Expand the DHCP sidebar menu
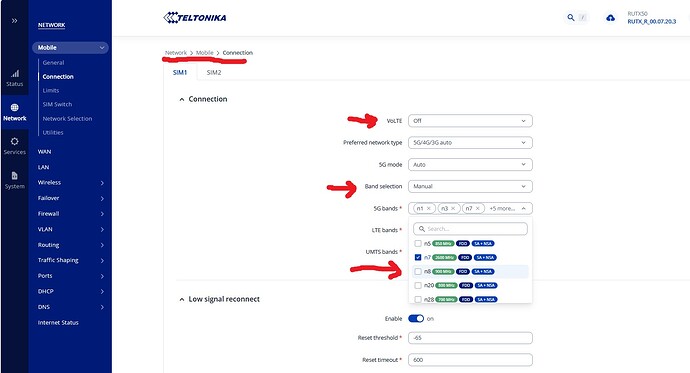Viewport: 690px width, 373px height. pyautogui.click(x=102, y=292)
